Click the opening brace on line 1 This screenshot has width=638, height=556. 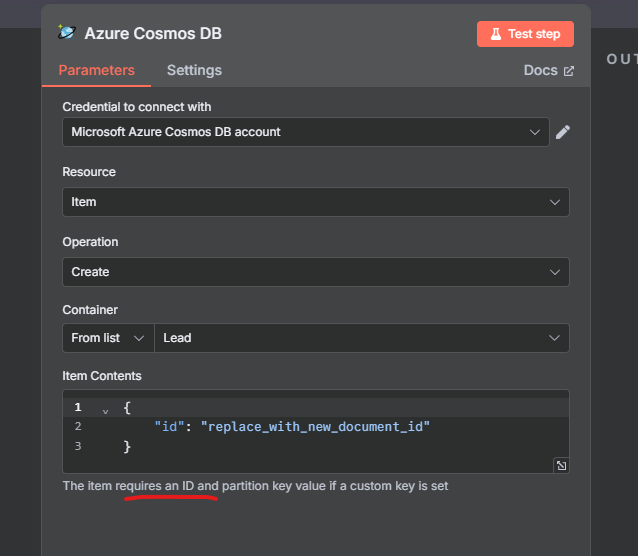tap(127, 408)
